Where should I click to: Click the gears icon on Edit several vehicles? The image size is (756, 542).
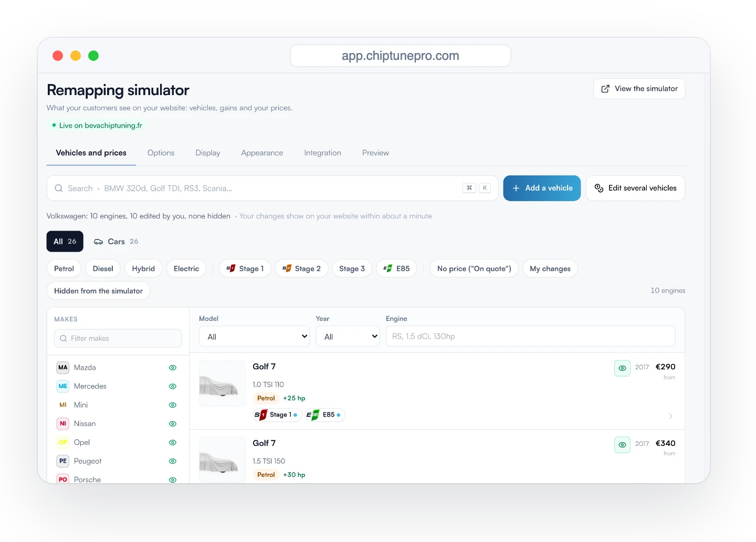coord(599,188)
